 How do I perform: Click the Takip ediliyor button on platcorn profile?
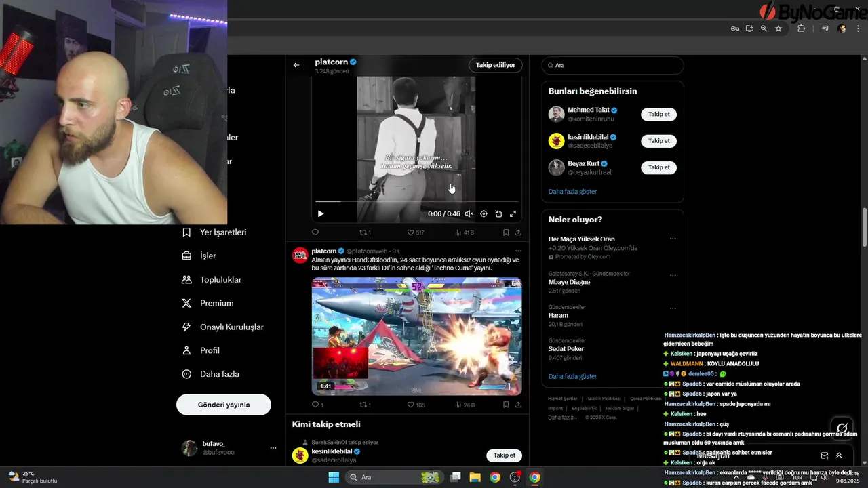[495, 65]
